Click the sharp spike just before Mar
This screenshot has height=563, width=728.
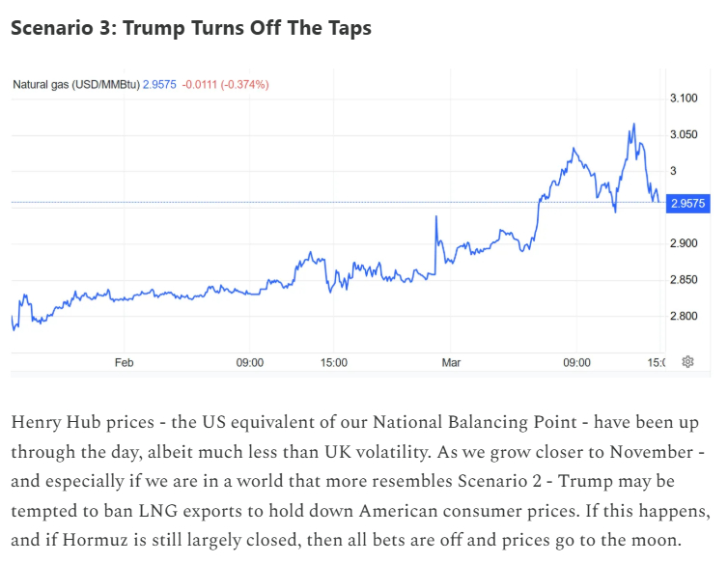[x=436, y=217]
